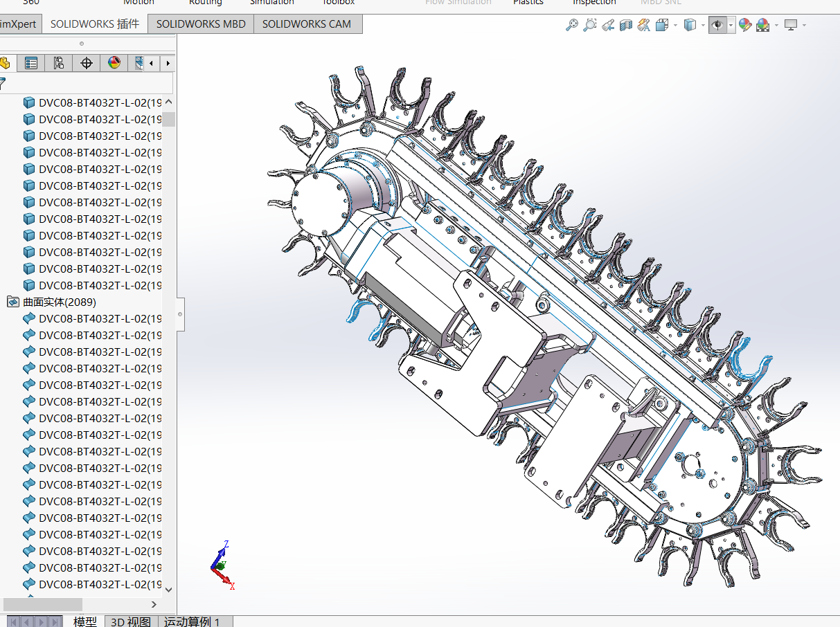Click the Edit Appearance icon
Viewport: 840px width, 627px height.
pos(745,26)
